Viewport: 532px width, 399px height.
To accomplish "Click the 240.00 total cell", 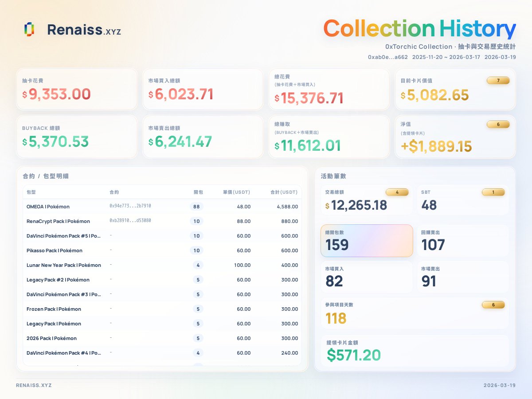I will [x=289, y=353].
